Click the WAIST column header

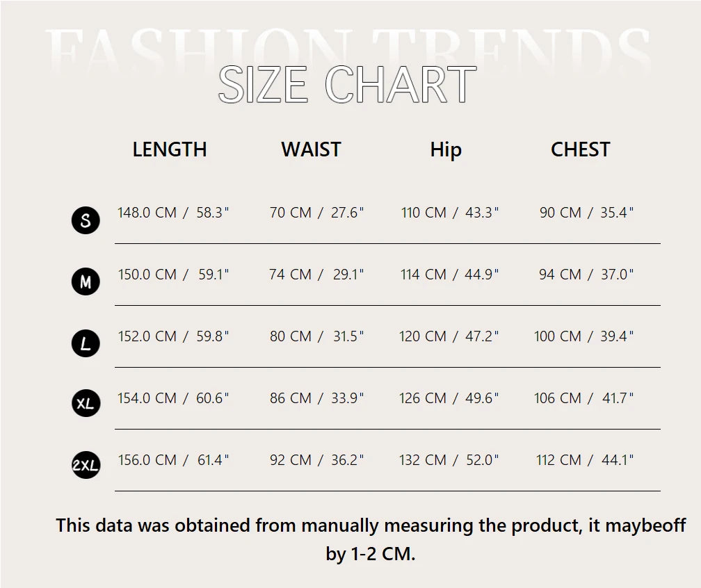tap(311, 149)
